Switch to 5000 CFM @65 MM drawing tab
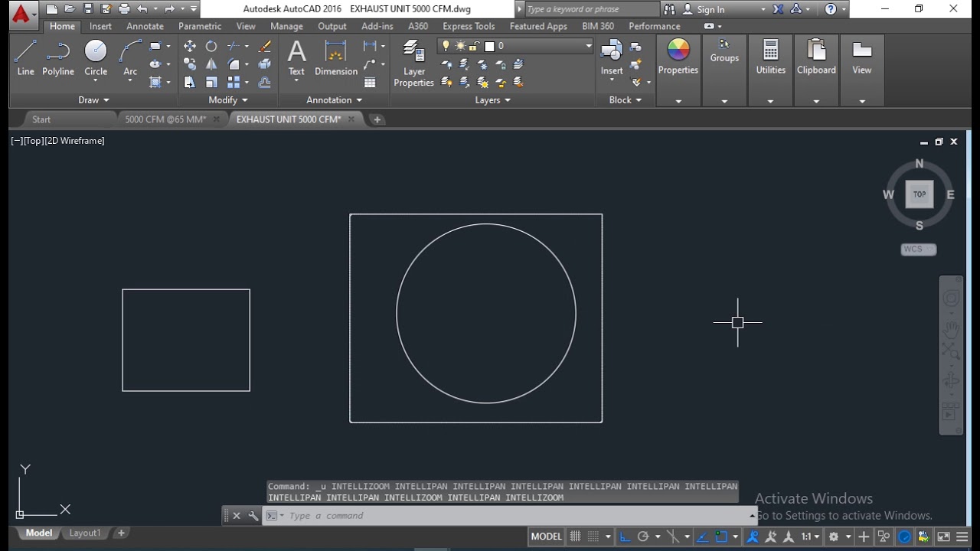 (165, 119)
